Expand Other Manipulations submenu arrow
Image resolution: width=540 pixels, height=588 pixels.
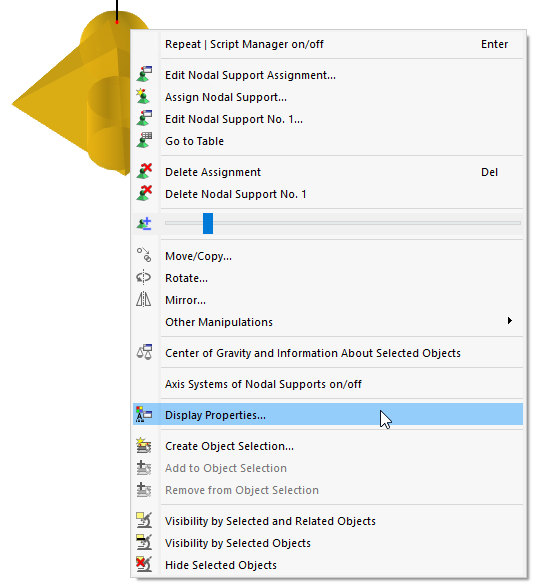(510, 321)
